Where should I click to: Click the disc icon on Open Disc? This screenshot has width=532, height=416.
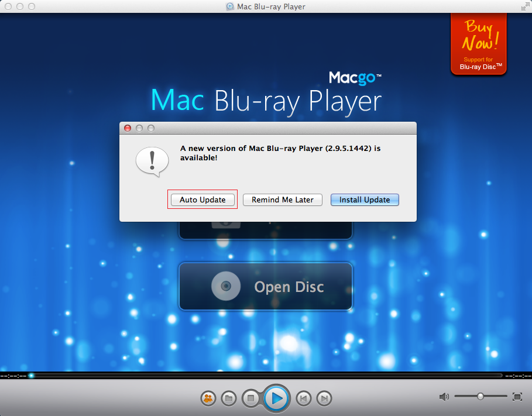coord(226,287)
